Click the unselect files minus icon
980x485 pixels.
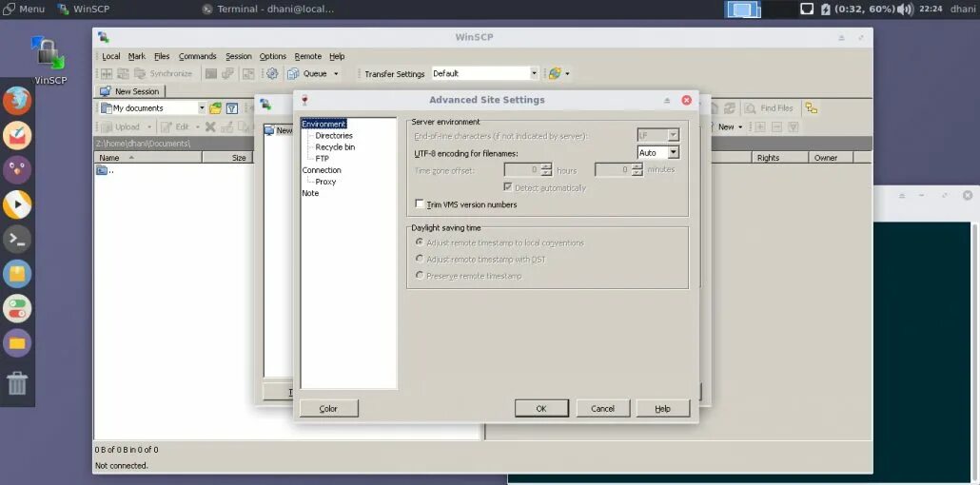pyautogui.click(x=777, y=126)
